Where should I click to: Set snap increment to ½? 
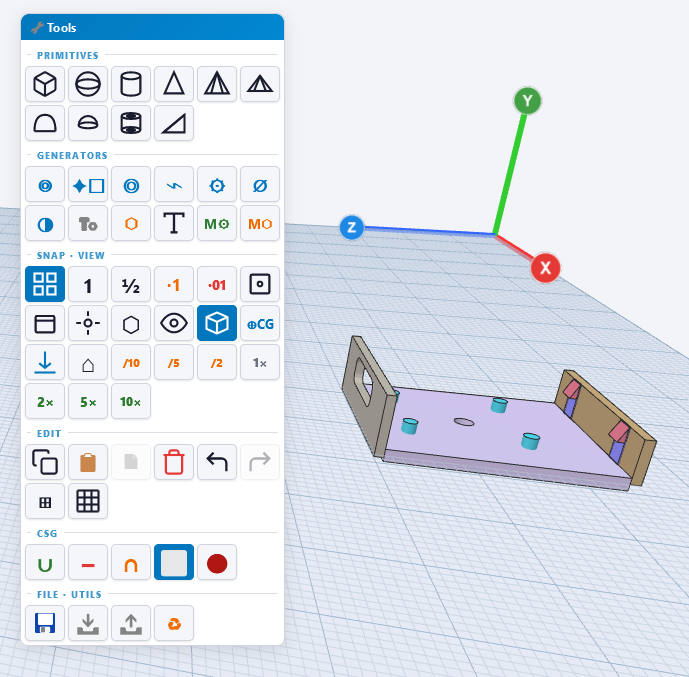click(x=131, y=284)
